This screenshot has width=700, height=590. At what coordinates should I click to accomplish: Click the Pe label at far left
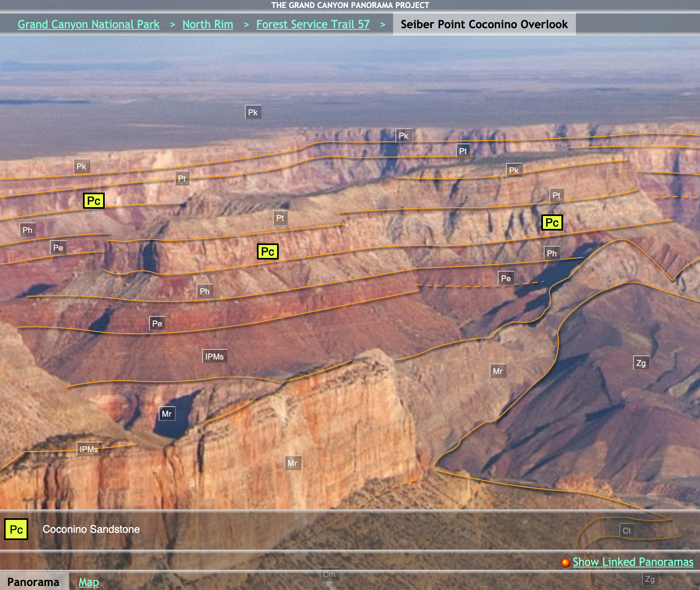point(58,248)
